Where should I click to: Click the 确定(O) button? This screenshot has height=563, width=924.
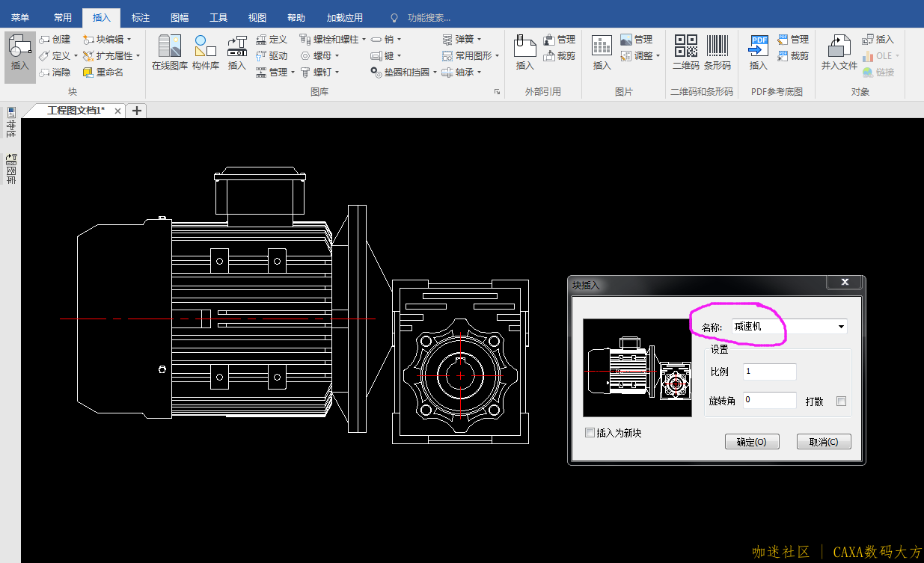pos(752,442)
